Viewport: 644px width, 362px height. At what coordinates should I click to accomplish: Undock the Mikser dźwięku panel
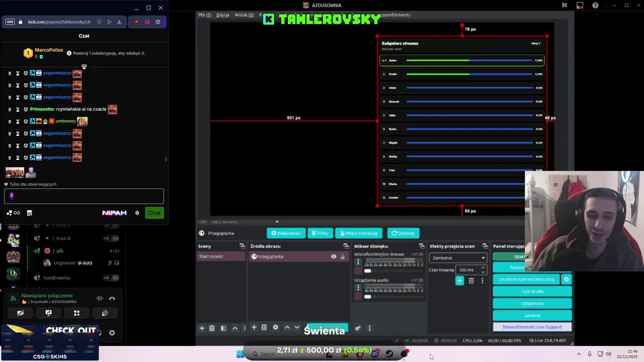pos(422,246)
